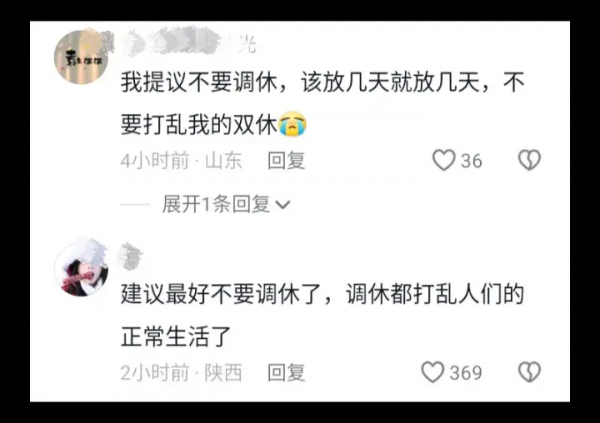This screenshot has height=423, width=600.
Task: Reply to the first comment via 回复
Action: [286, 160]
